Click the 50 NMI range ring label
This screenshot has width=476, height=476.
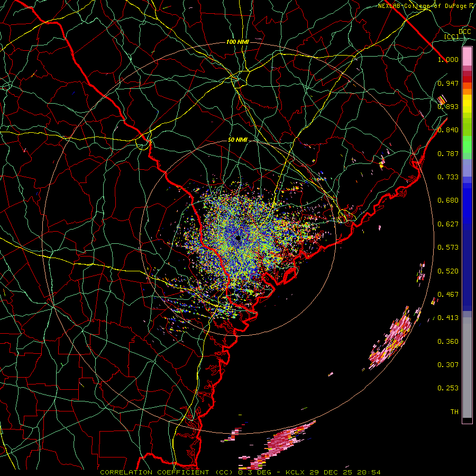pyautogui.click(x=237, y=140)
